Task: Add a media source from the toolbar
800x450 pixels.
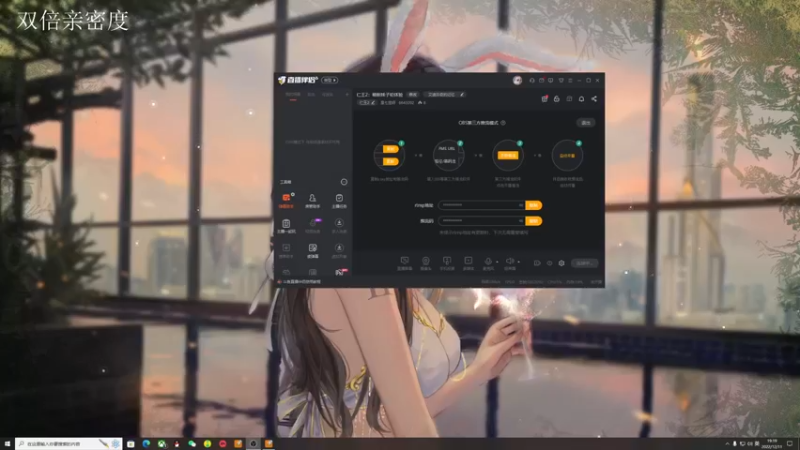Action: (468, 263)
